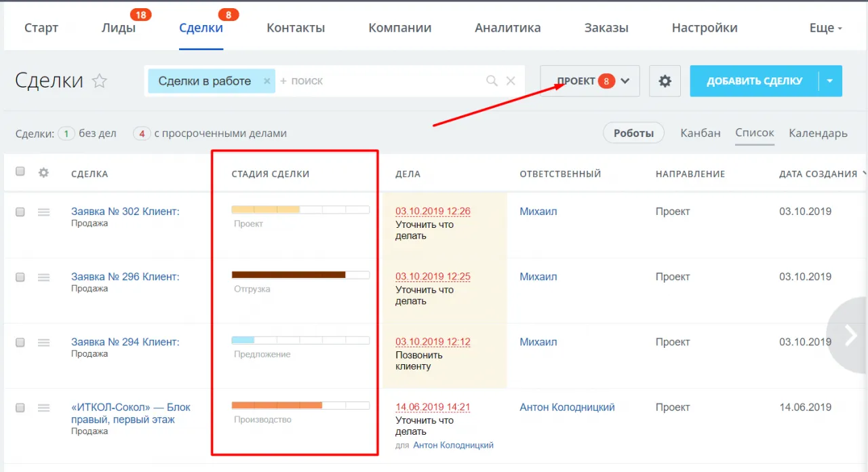Open the Еще menu dropdown
868x472 pixels.
point(825,28)
